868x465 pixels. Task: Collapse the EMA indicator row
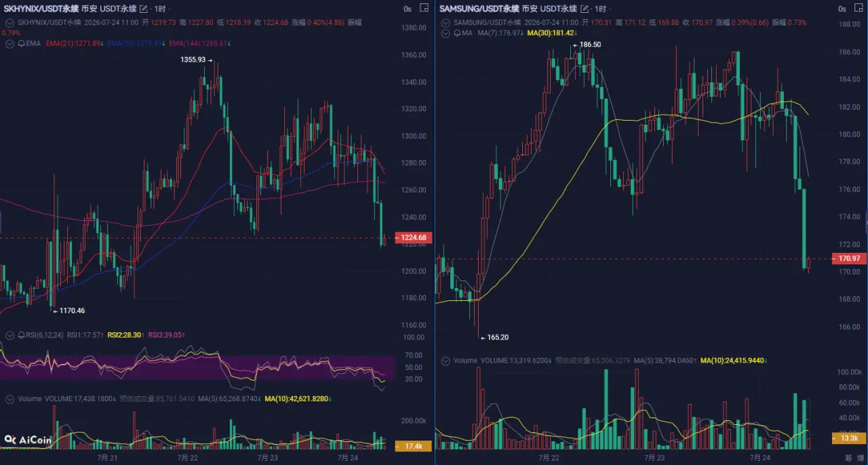[10, 43]
